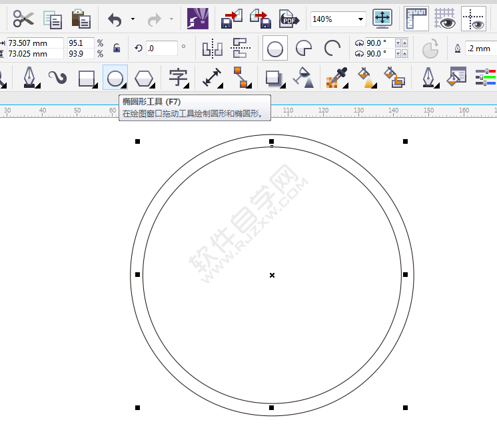
Task: Expand the undo history dropdown arrow
Action: 133,19
